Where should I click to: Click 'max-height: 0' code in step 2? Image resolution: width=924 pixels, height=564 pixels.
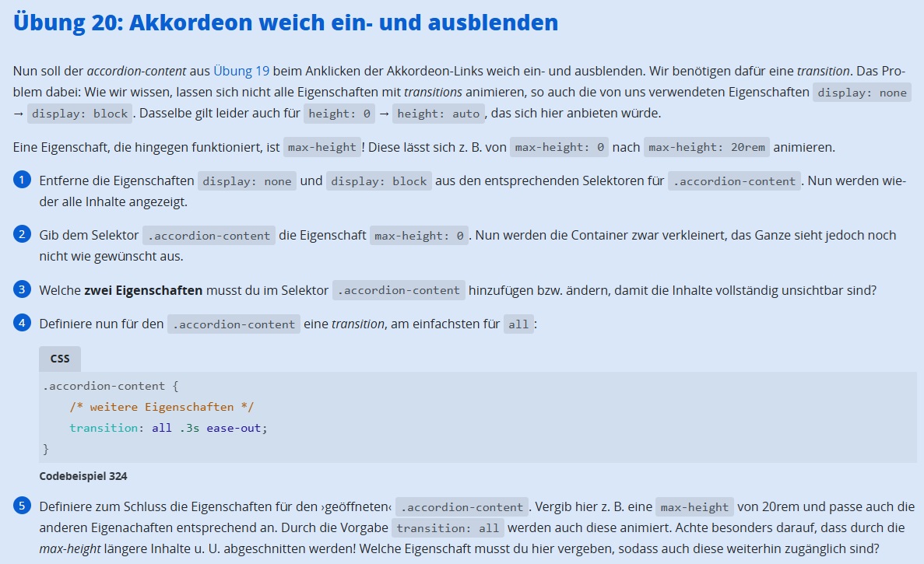(419, 236)
